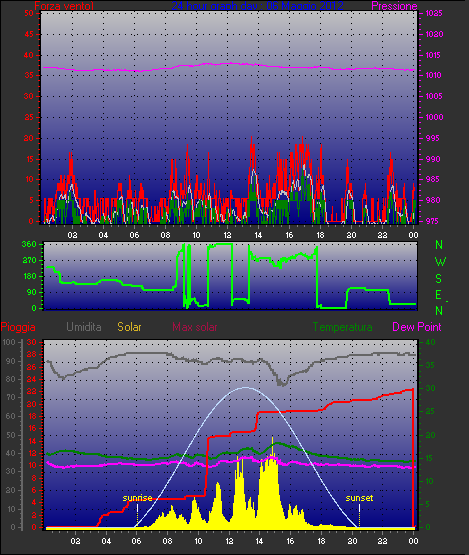469x555 pixels.
Task: Click the 'W' compass direction label
Action: tap(440, 262)
